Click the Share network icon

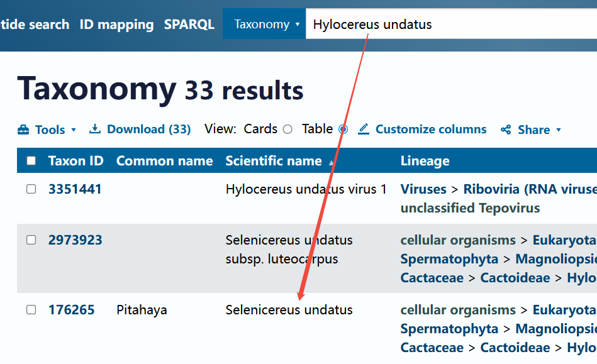(506, 130)
